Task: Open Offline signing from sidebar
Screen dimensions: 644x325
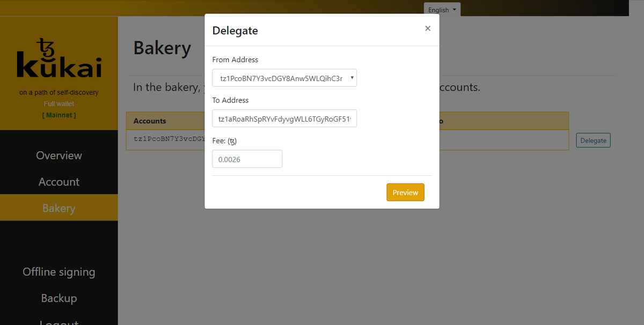Action: coord(59,272)
